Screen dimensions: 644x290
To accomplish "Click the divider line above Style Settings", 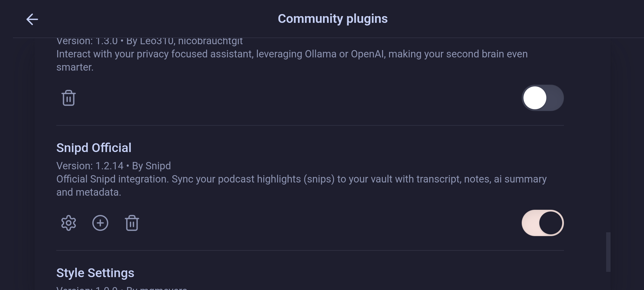I will 310,250.
